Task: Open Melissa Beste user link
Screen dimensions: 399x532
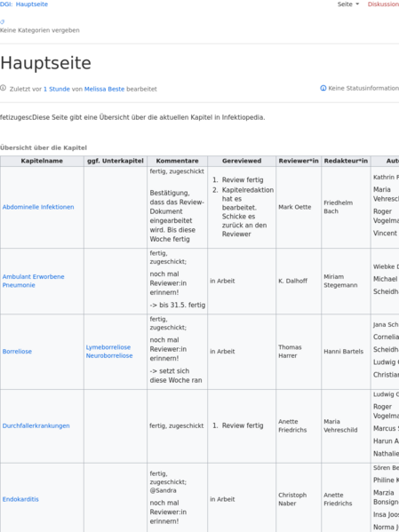Action: pos(104,89)
